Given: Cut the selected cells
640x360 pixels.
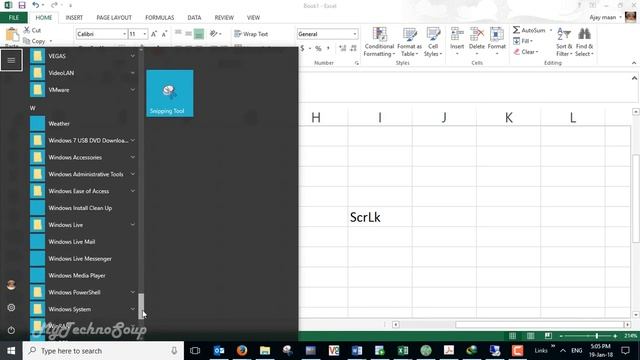Looking at the screenshot, I should pyautogui.click(x=32, y=30).
